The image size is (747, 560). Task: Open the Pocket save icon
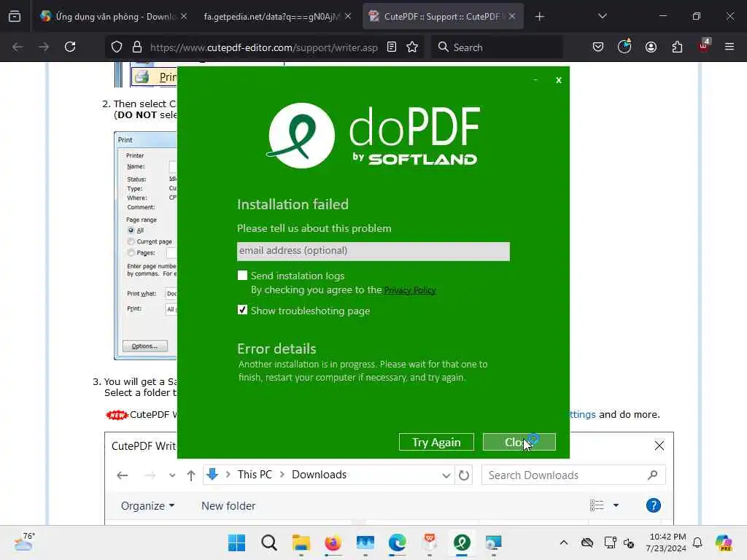[x=598, y=47]
